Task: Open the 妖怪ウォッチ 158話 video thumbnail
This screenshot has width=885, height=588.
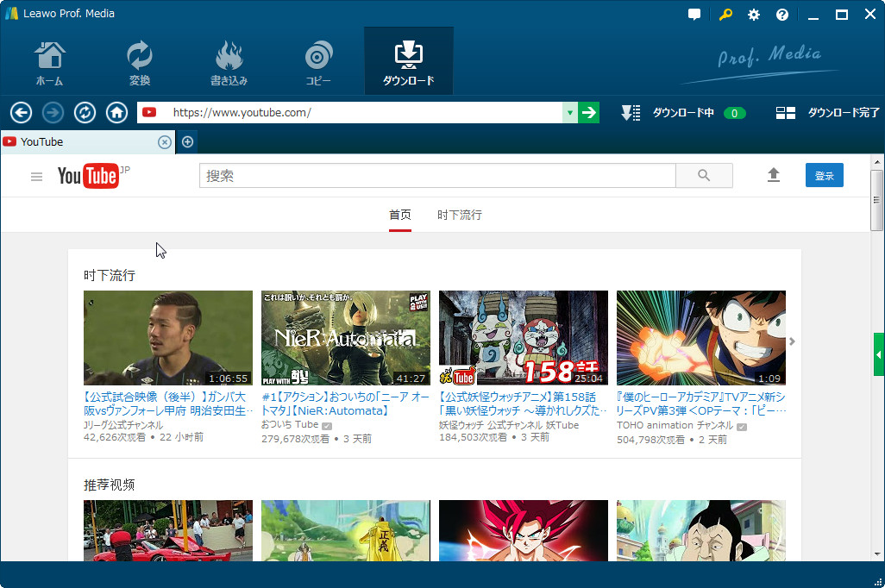Action: pyautogui.click(x=524, y=338)
